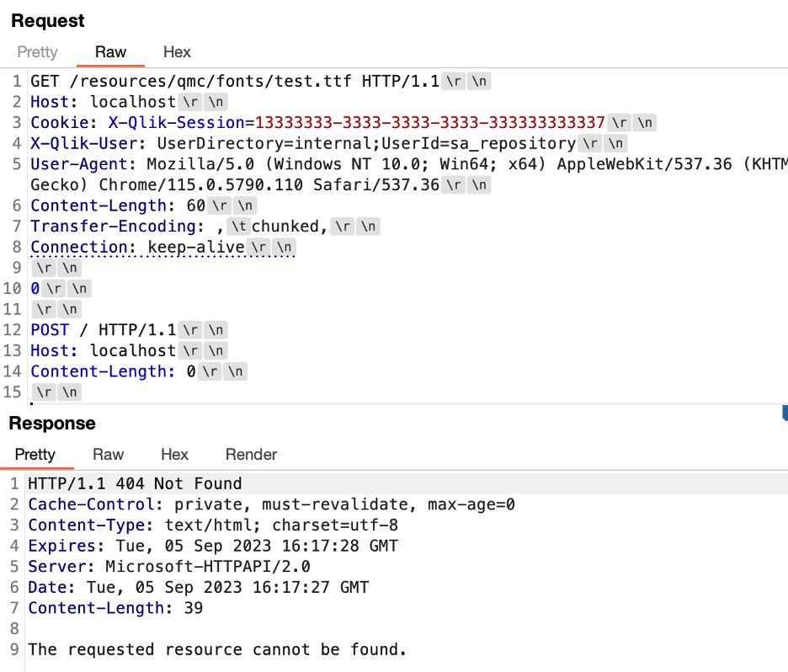788x672 pixels.
Task: Open the Response Render tab
Action: click(x=251, y=455)
